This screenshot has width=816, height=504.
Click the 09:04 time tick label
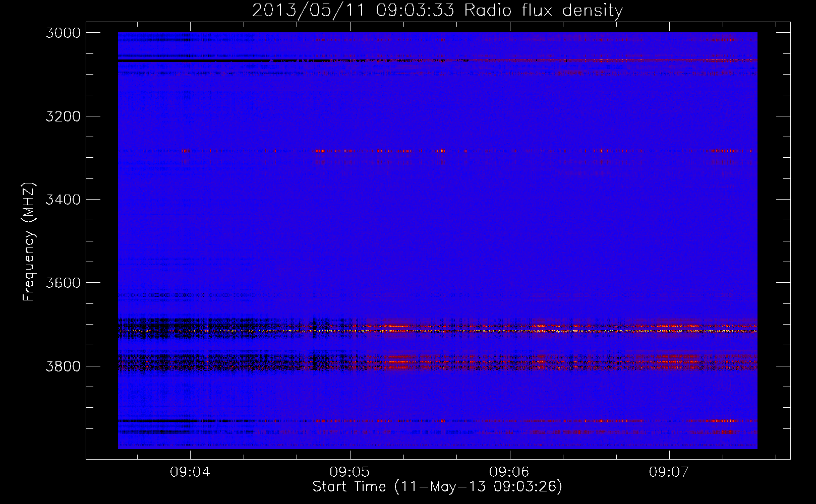pos(190,472)
